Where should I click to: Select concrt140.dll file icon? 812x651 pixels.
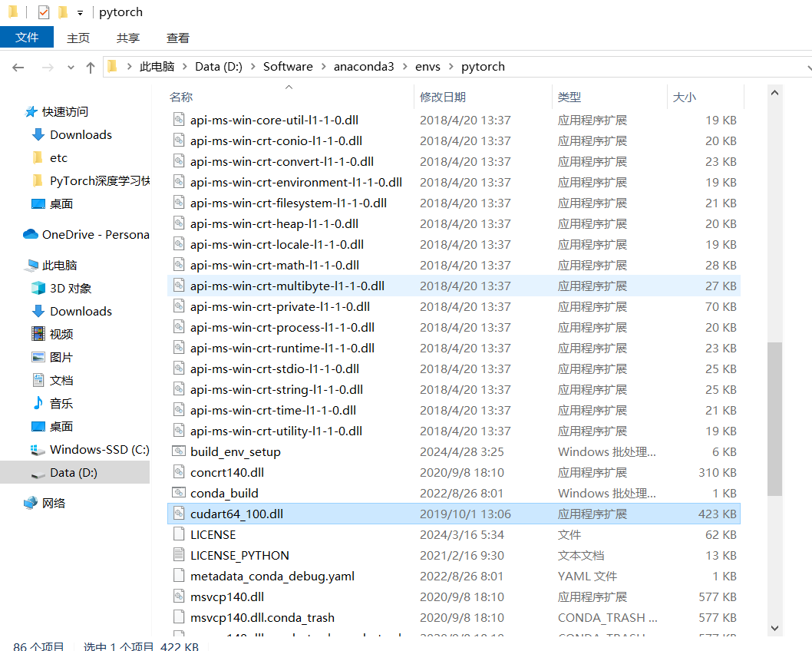tap(179, 472)
